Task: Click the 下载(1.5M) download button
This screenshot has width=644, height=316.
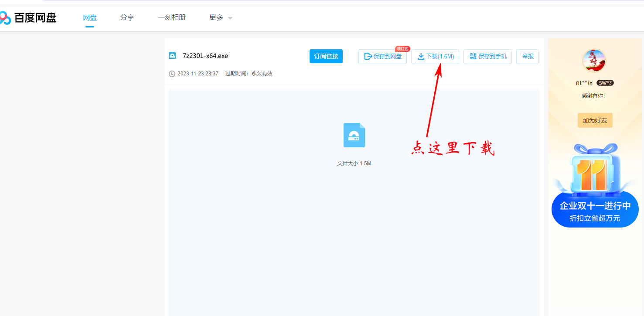Action: 436,57
